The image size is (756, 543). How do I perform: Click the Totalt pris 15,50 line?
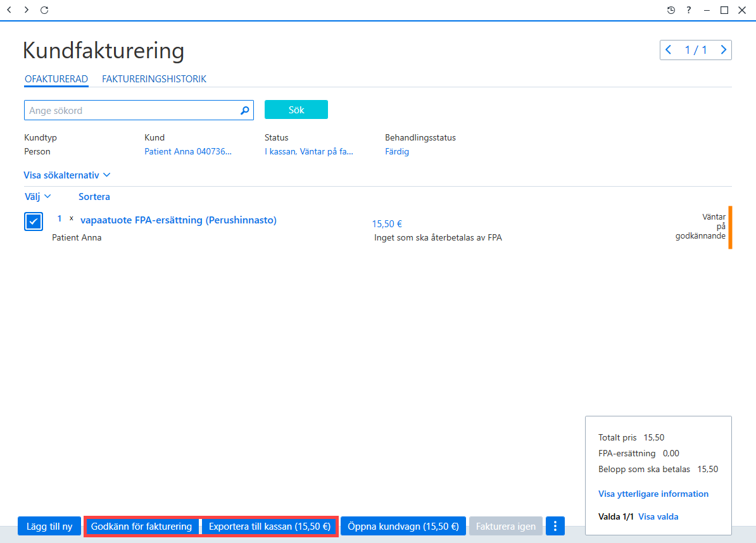click(x=631, y=437)
